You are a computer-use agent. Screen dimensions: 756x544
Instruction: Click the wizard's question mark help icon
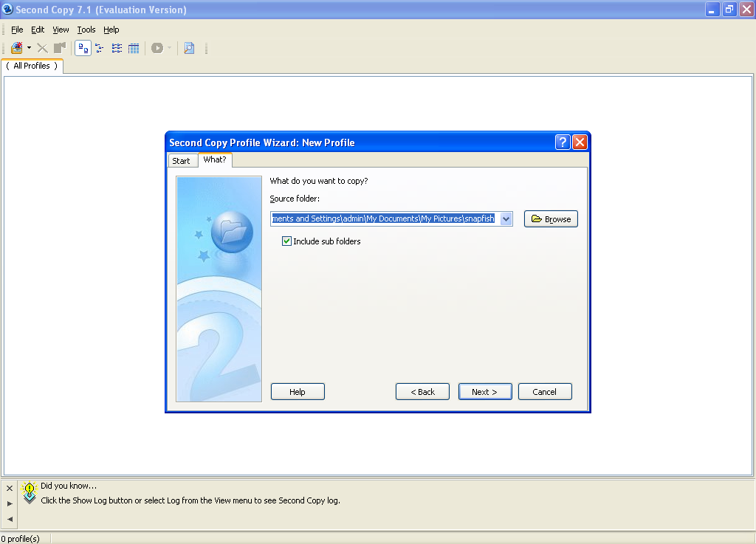tap(563, 142)
